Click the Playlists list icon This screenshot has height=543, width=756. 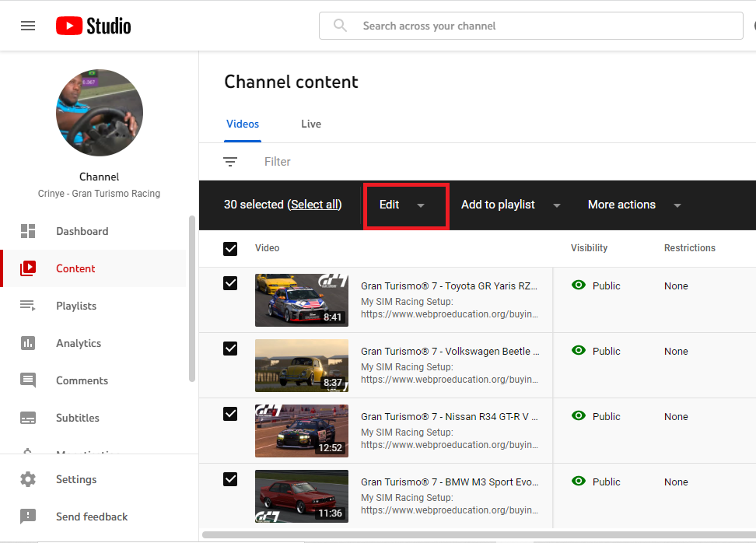[x=28, y=305]
